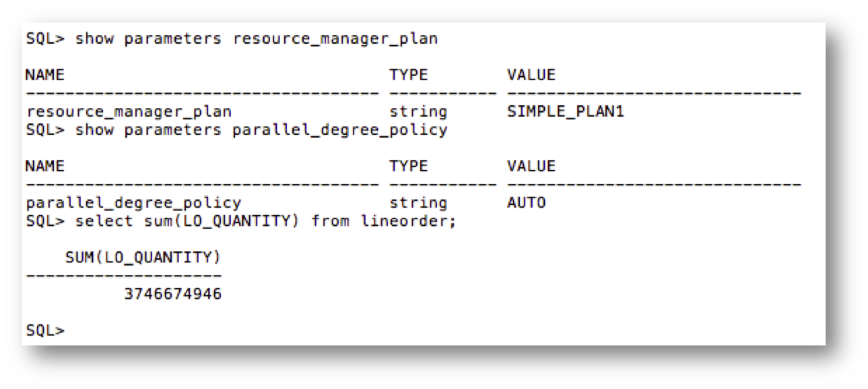Click parallel_degree_policy in the second show command

(340, 130)
